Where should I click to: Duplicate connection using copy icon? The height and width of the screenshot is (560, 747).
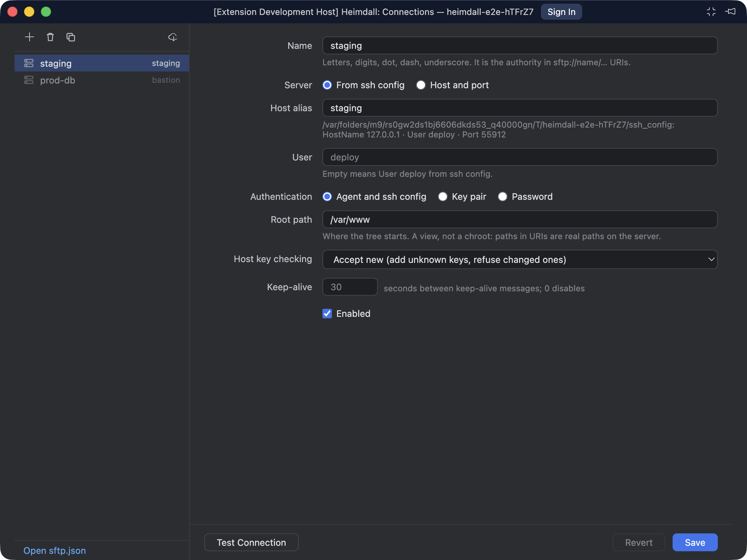pos(71,37)
